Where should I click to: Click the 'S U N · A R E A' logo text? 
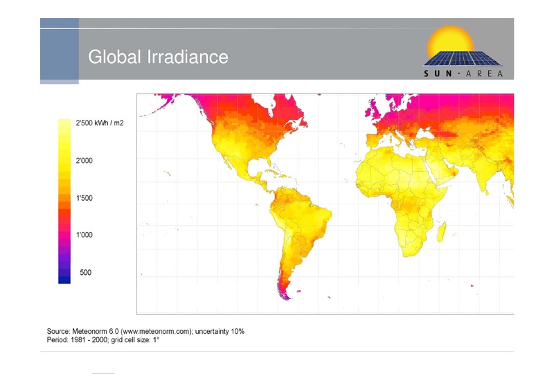pyautogui.click(x=463, y=72)
